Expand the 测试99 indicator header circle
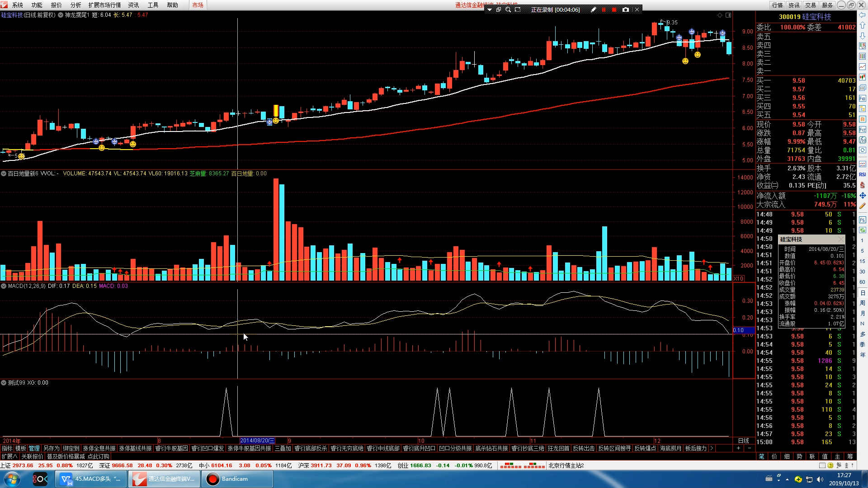The height and width of the screenshot is (488, 868). click(4, 383)
